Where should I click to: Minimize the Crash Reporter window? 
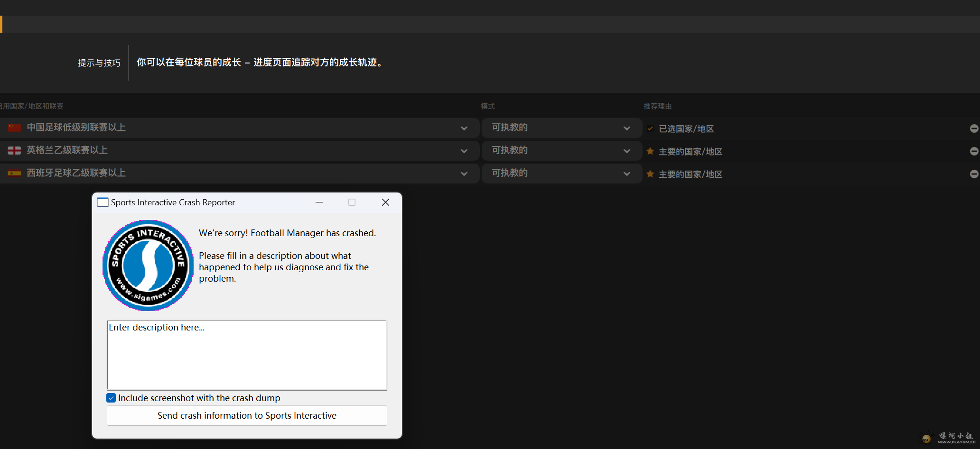pos(319,202)
